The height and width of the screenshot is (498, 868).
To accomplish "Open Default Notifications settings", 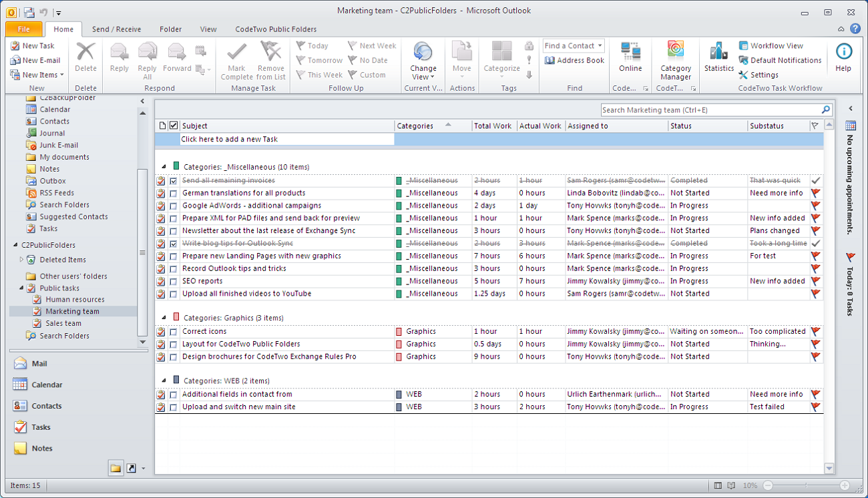I will 780,60.
